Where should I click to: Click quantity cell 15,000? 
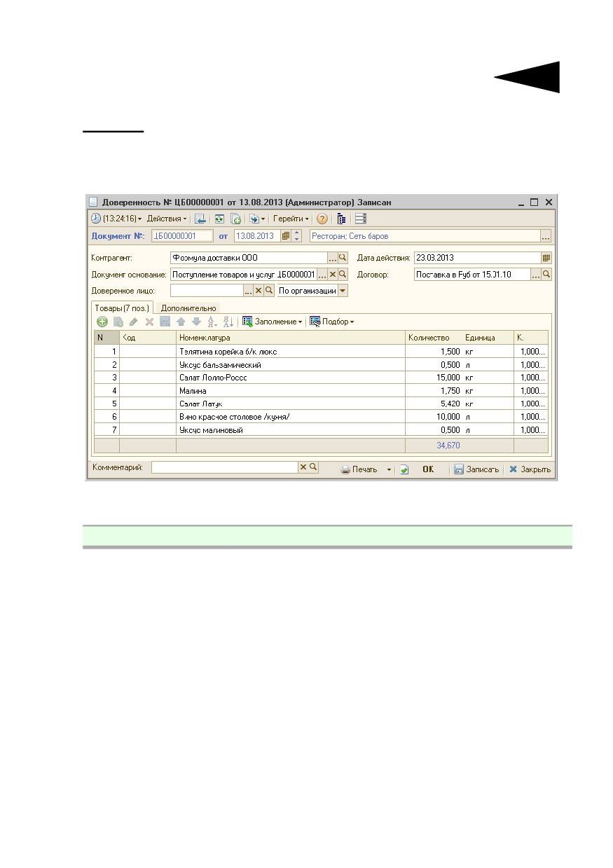coord(433,378)
